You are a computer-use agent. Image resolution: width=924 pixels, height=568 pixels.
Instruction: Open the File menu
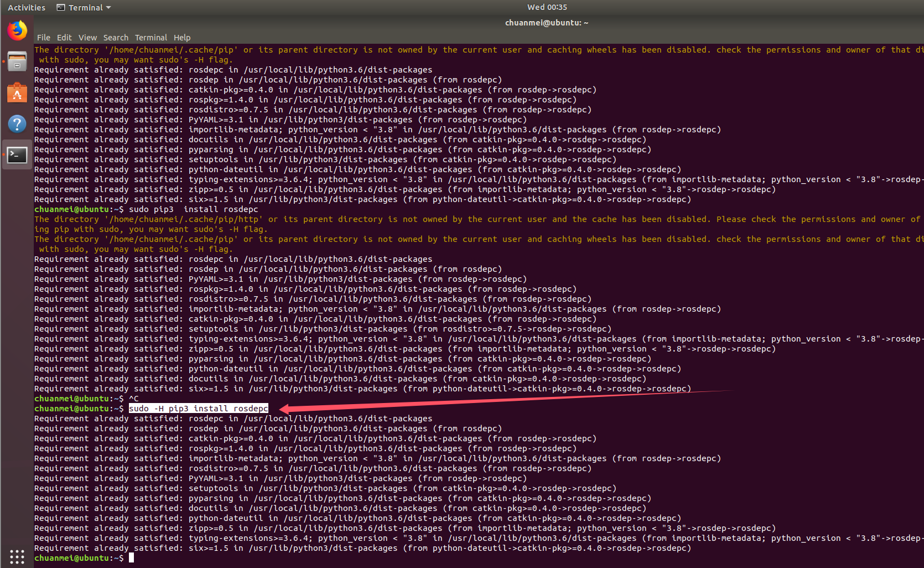[43, 37]
